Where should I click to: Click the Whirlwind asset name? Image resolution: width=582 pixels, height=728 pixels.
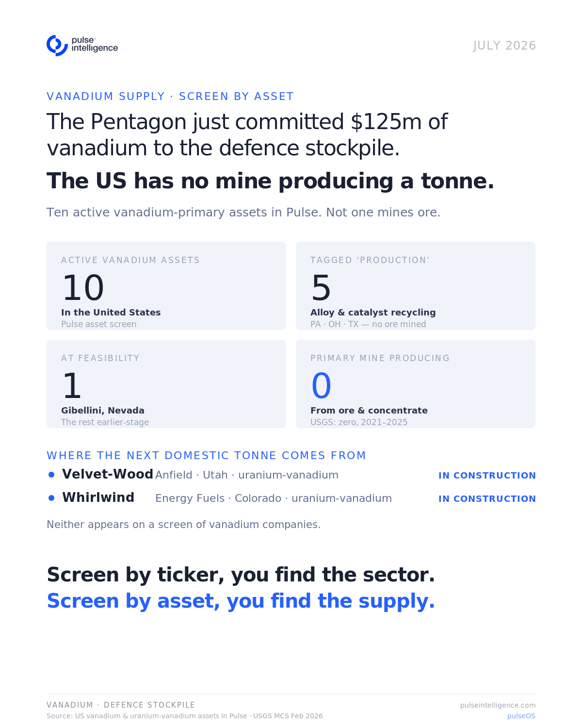point(98,498)
